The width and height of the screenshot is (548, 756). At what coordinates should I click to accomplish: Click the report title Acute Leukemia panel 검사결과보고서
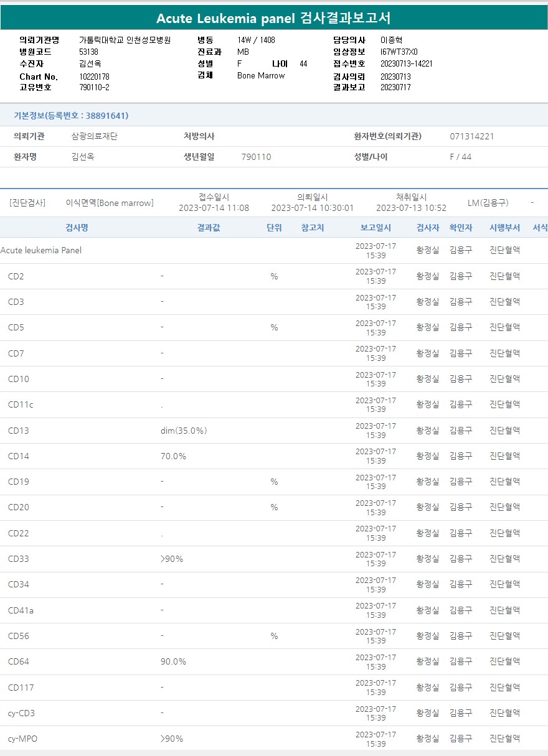(x=273, y=18)
